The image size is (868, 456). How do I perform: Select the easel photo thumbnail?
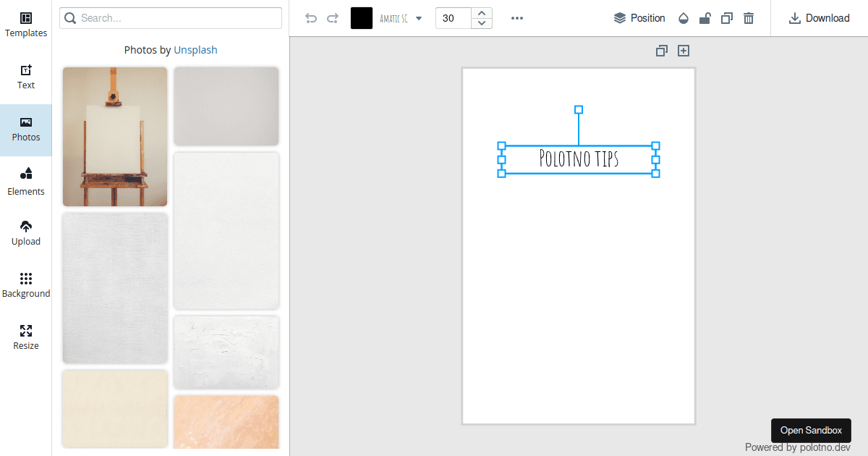pos(114,136)
